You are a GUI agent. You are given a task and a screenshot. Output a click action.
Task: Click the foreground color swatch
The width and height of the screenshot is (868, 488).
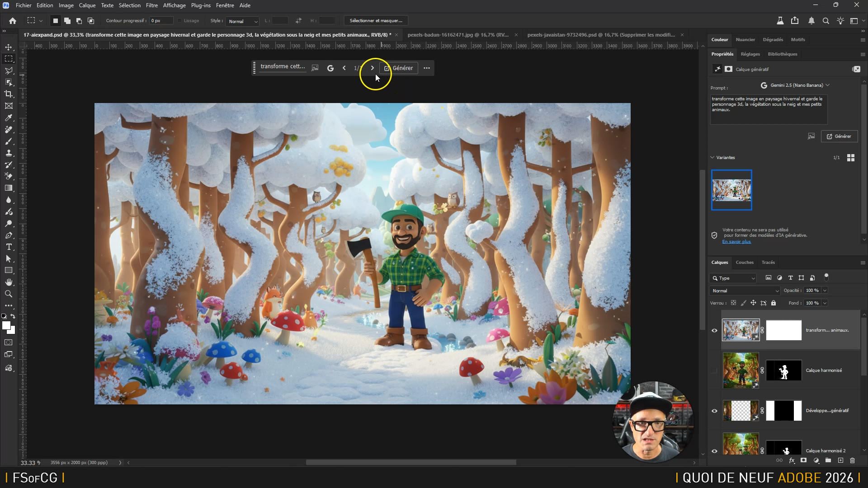(6, 325)
